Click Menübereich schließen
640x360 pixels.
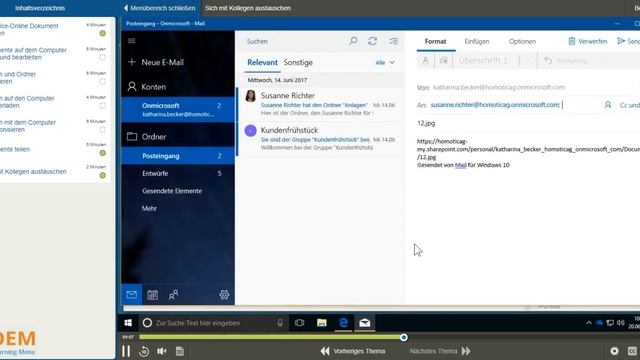(160, 8)
